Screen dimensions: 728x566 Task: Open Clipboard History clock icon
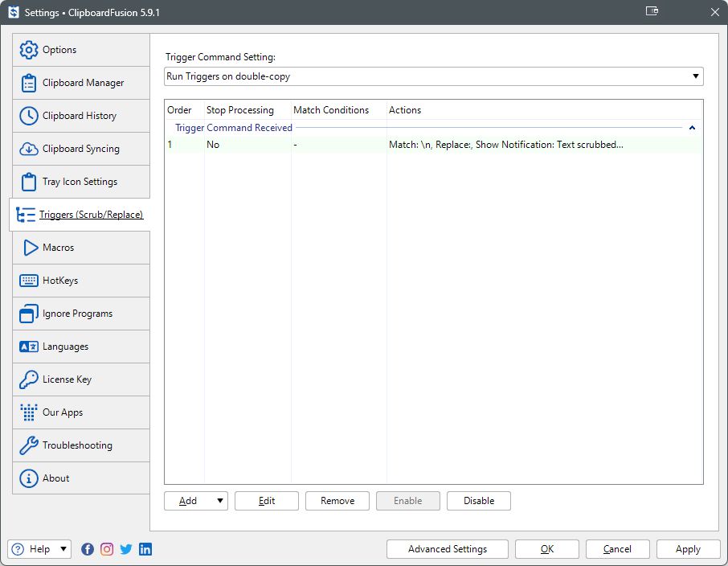click(x=29, y=116)
